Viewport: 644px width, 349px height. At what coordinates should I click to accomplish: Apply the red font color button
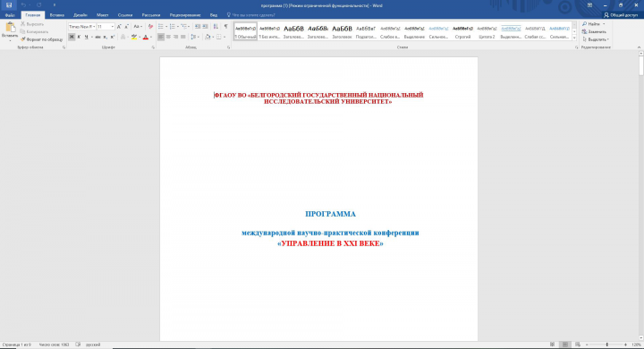point(146,37)
